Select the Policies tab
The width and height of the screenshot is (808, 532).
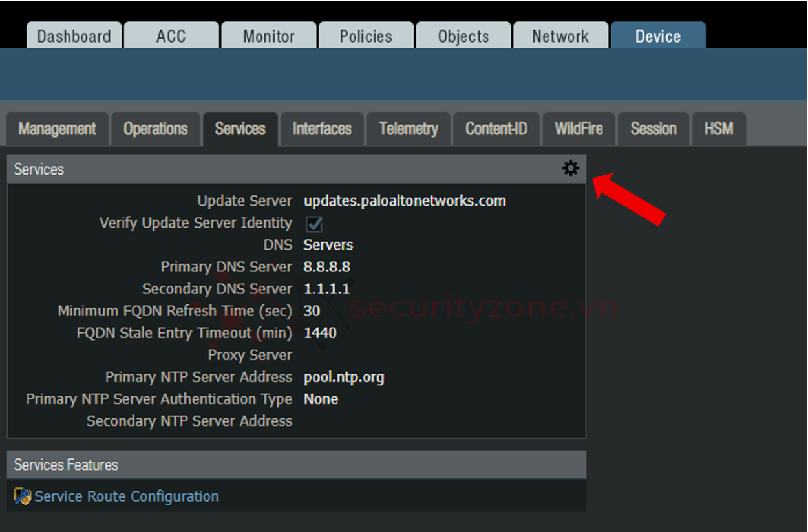tap(366, 36)
